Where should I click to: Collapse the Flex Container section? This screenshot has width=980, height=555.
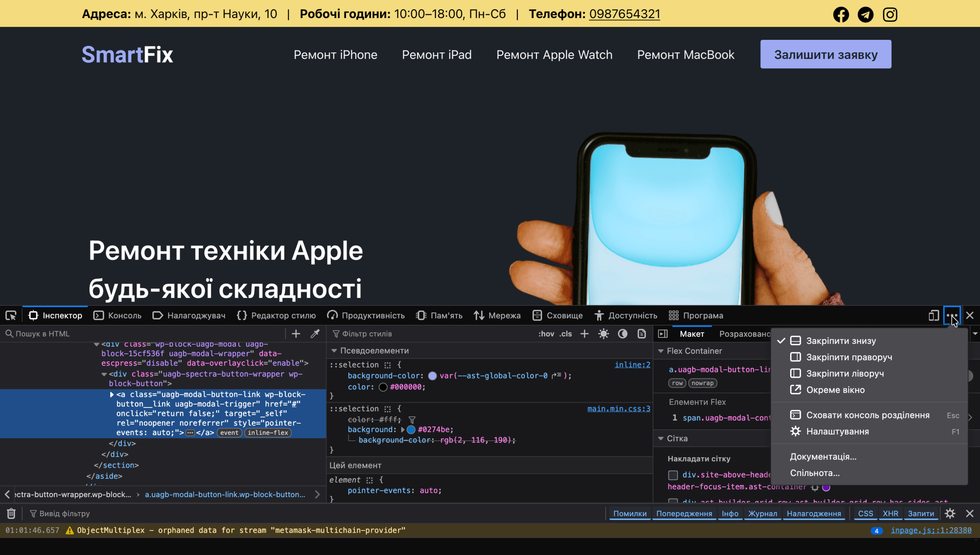coord(660,351)
